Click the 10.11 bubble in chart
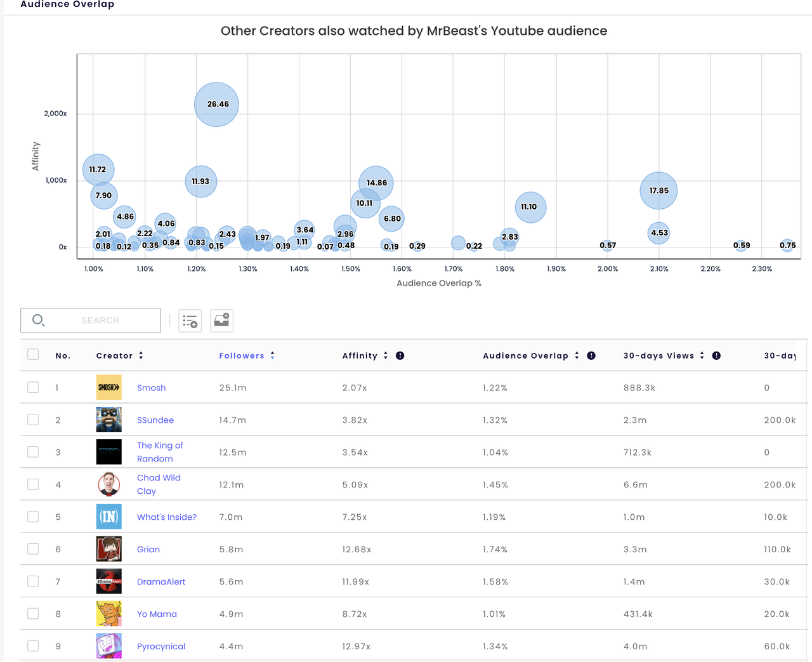The width and height of the screenshot is (812, 662). (365, 203)
